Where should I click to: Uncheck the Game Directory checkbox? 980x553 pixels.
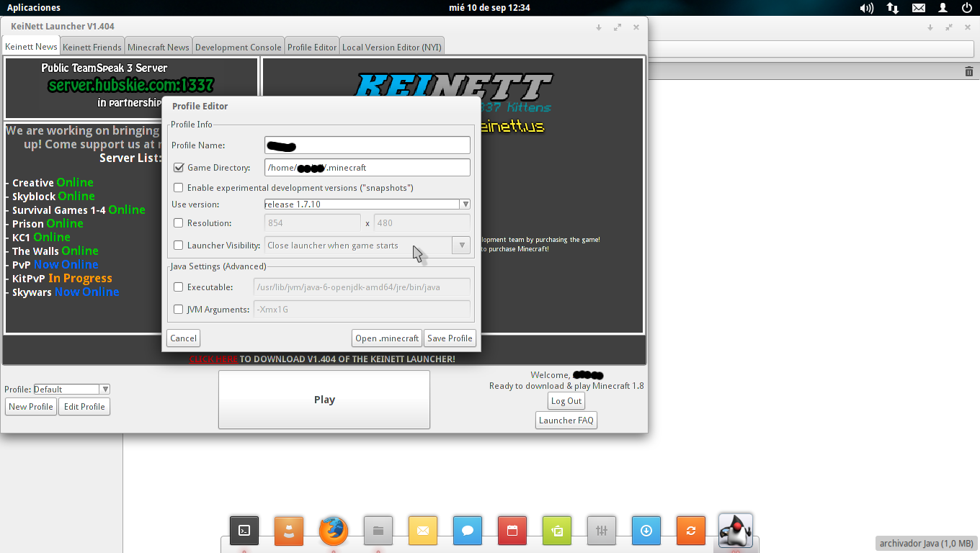[179, 168]
